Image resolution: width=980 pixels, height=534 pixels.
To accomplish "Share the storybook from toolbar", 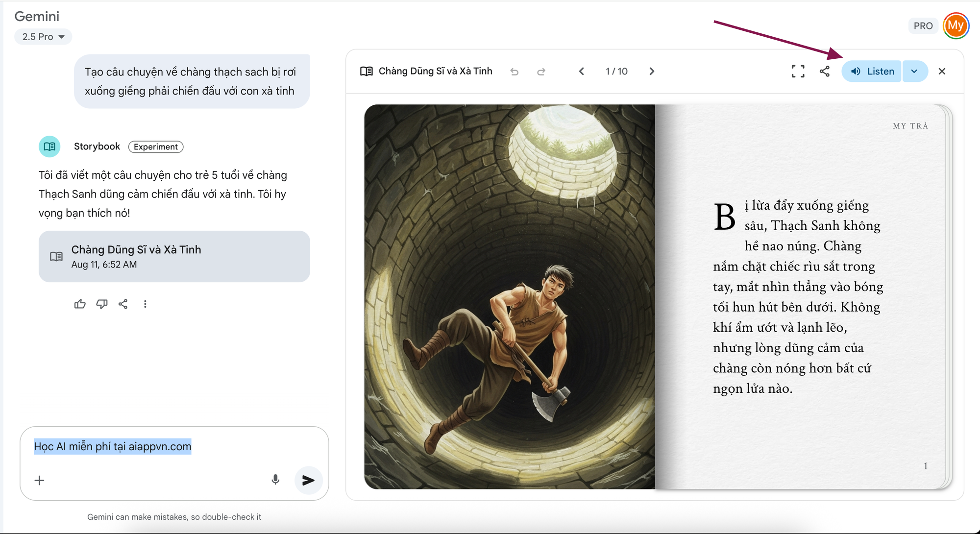I will coord(825,72).
